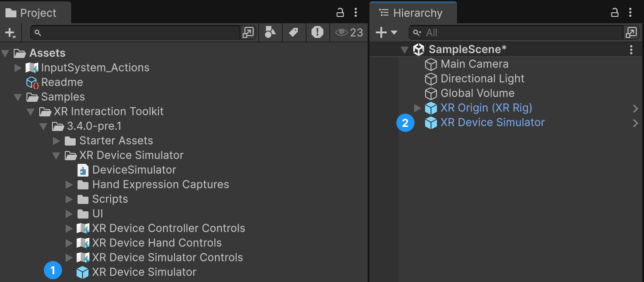Select Main Camera object
The image size is (644, 282).
(x=474, y=64)
